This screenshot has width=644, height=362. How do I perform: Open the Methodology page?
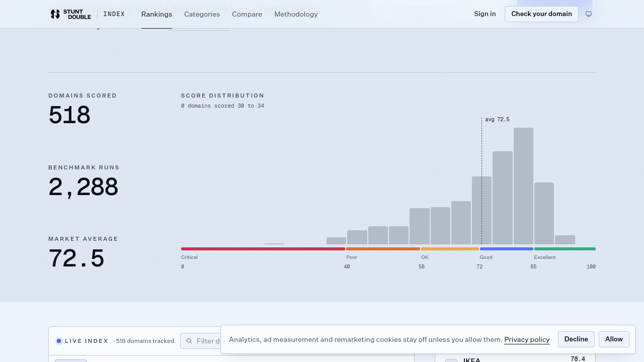pos(296,14)
